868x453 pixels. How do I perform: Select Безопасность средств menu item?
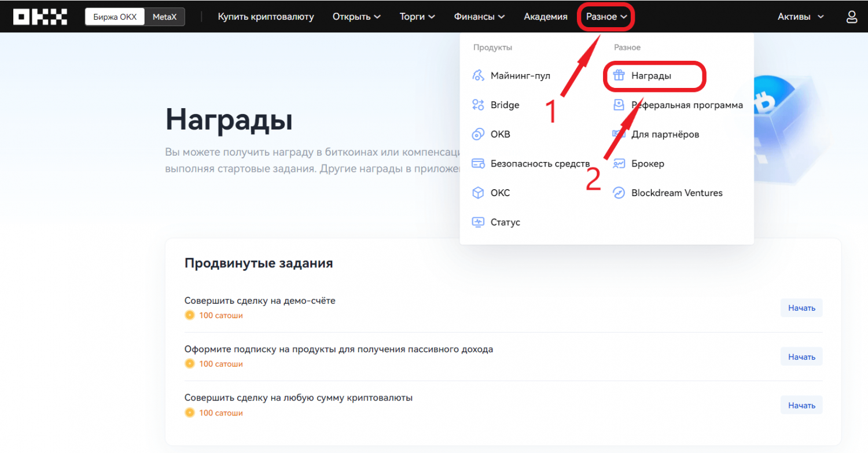click(531, 164)
